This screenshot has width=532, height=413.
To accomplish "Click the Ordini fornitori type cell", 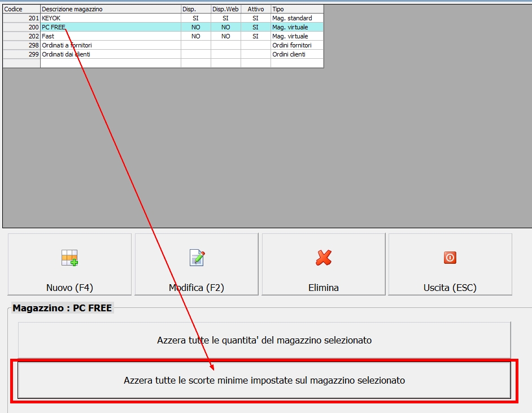I will tap(297, 45).
